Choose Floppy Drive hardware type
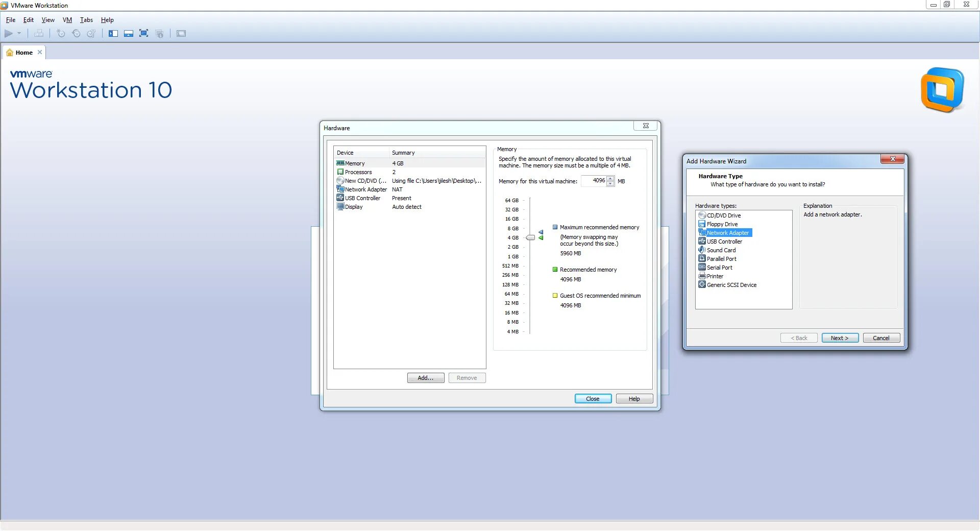The width and height of the screenshot is (980, 531). click(718, 224)
